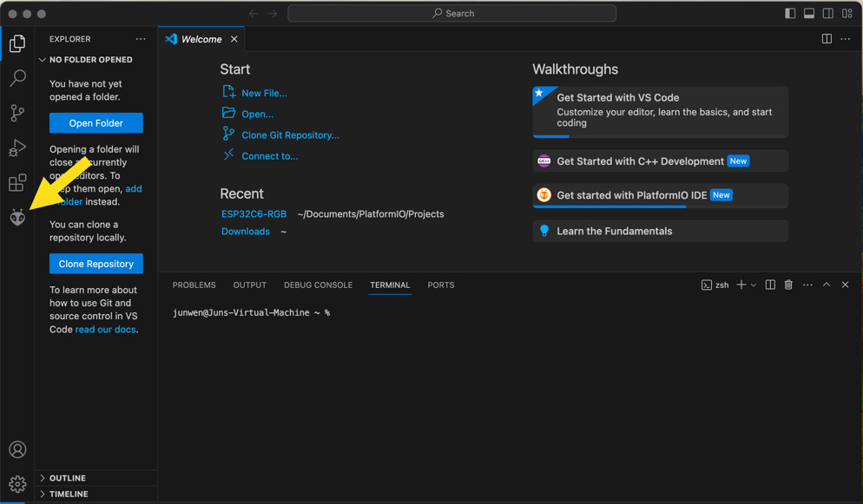This screenshot has height=504, width=863.
Task: Open editor More Actions ellipsis
Action: tap(846, 38)
